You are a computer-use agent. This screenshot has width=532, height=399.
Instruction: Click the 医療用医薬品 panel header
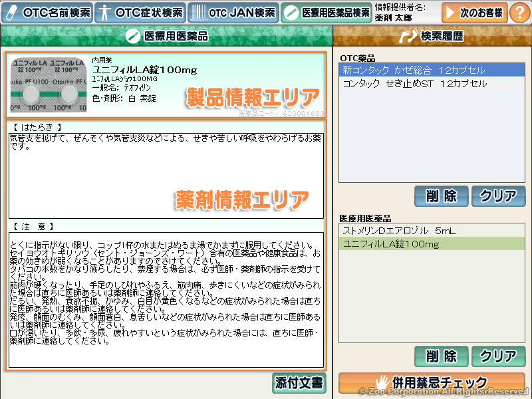click(166, 36)
